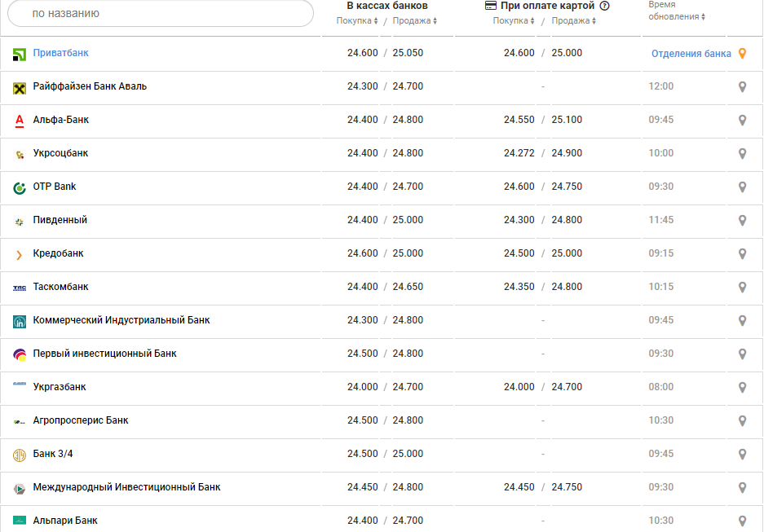This screenshot has height=532, width=764.
Task: Click the Альфа-Банк red logo icon
Action: pos(20,121)
